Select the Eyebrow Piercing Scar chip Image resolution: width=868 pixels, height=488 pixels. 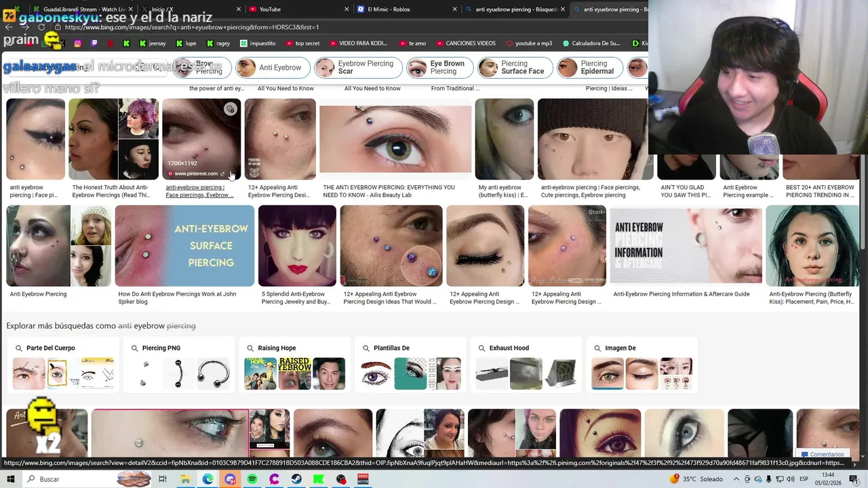coord(358,68)
